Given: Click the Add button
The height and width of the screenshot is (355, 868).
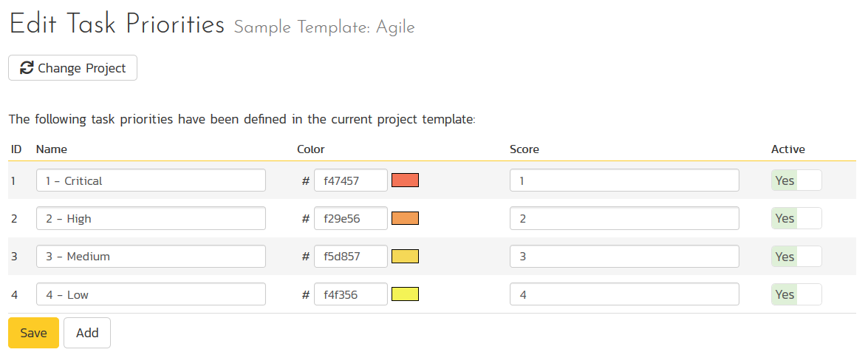Looking at the screenshot, I should (87, 333).
